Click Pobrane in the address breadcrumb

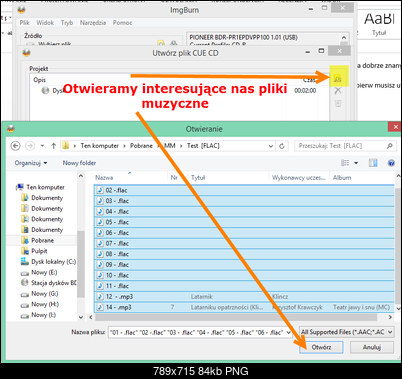point(141,146)
